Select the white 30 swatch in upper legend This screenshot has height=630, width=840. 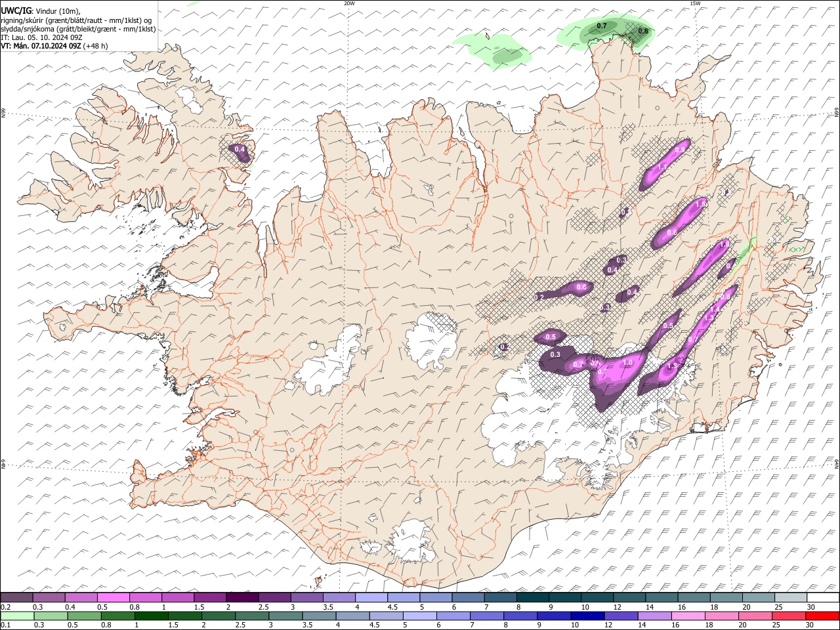822,597
